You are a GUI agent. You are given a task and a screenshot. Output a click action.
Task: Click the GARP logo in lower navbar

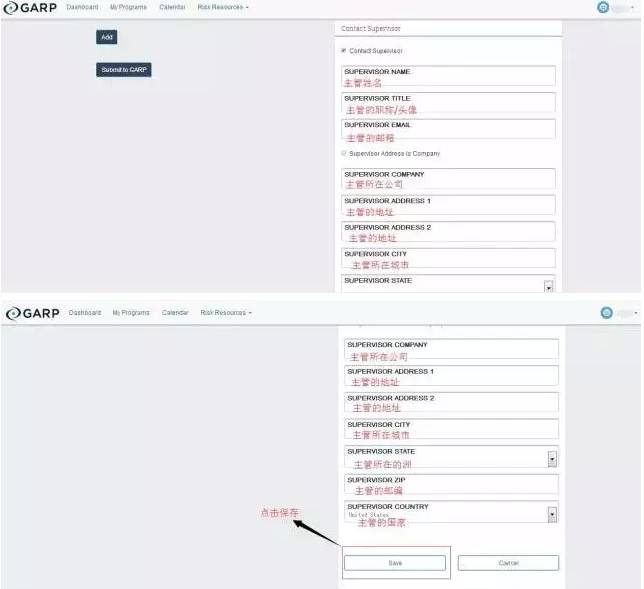click(x=33, y=313)
